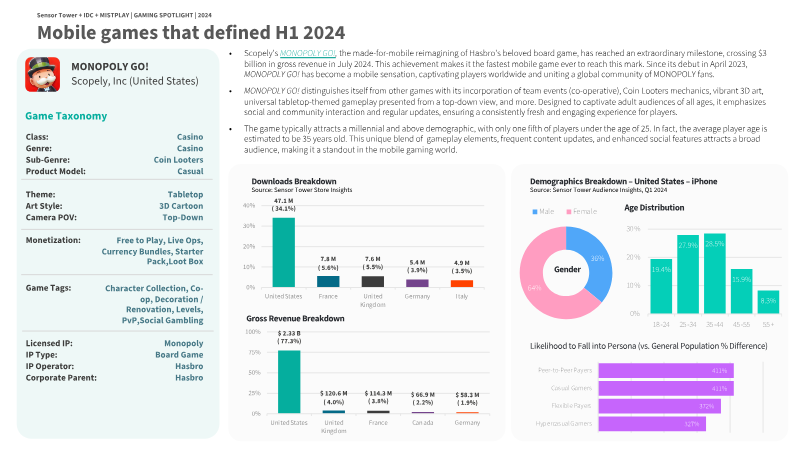Click the 25-34 age distribution bar
Screen dimensions: 800x450
pyautogui.click(x=688, y=274)
